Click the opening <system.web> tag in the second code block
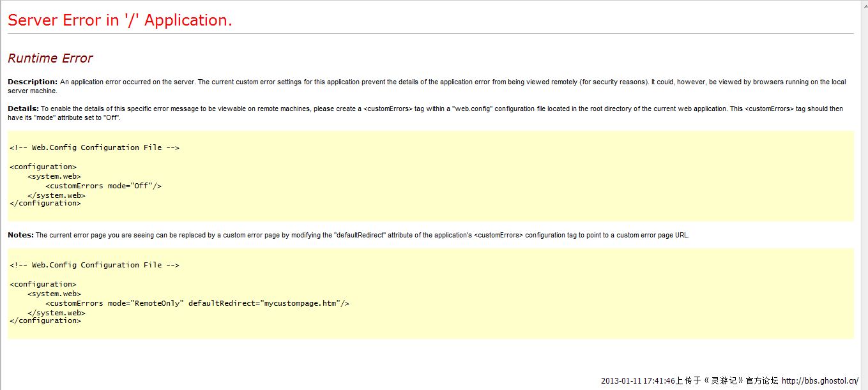 tap(54, 294)
